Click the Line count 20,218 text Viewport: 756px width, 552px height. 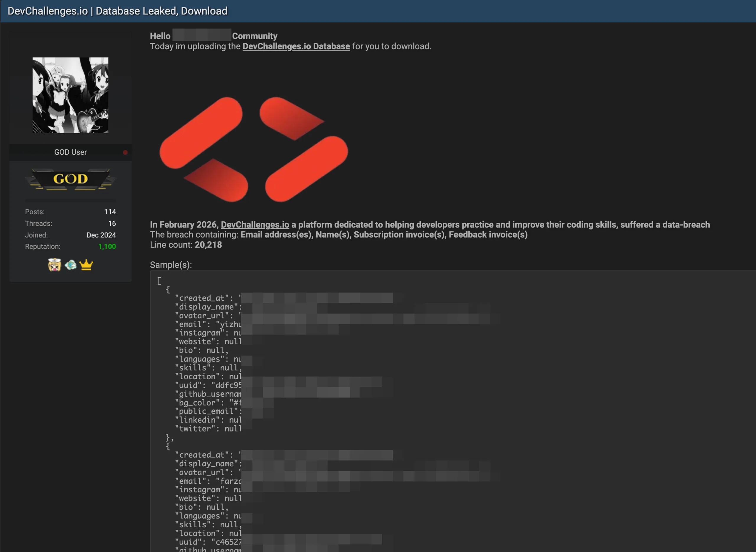[186, 245]
